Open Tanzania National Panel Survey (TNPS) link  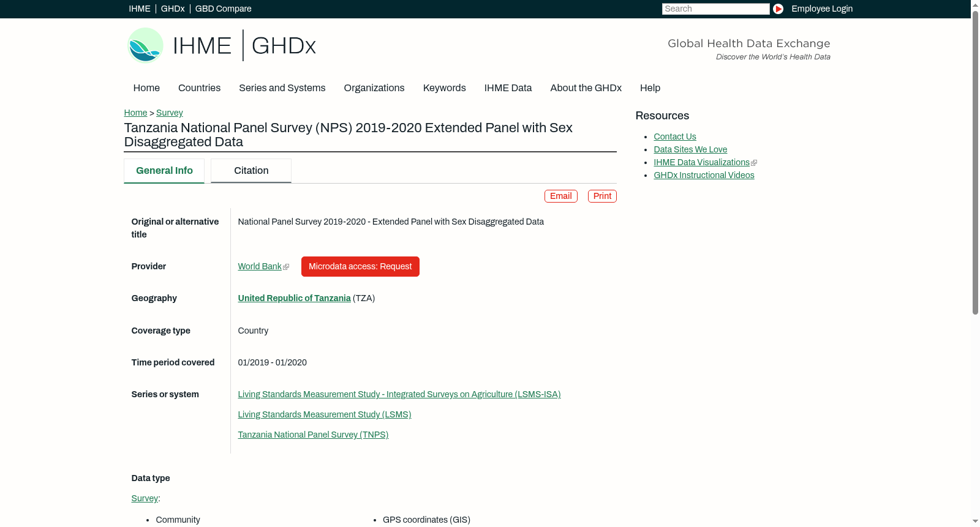[314, 435]
